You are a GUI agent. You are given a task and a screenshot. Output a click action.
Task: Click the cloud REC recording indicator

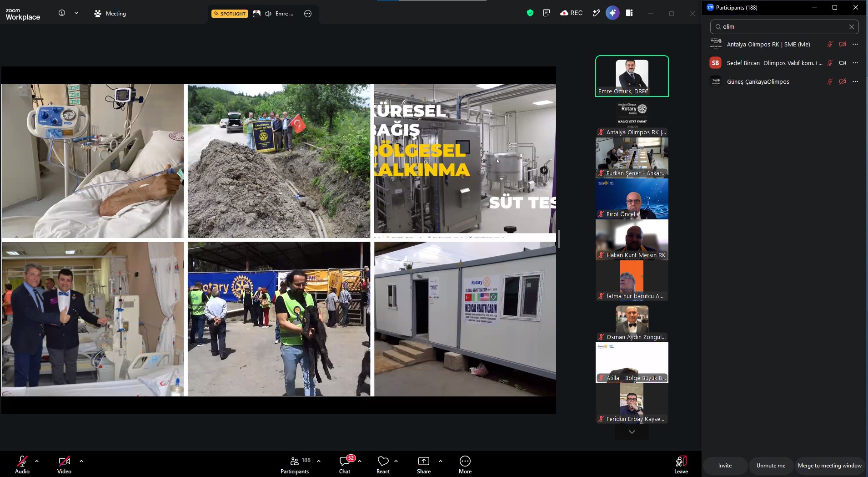[572, 13]
